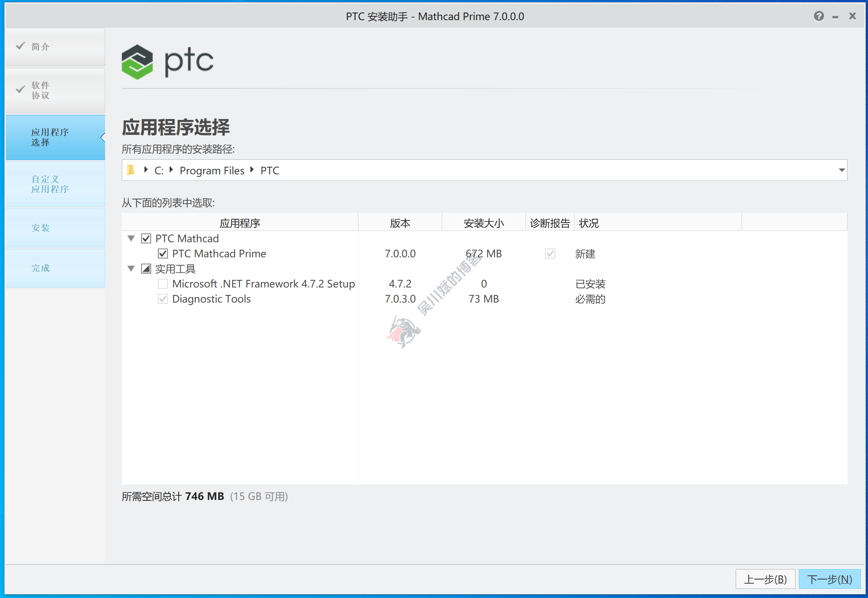This screenshot has height=598, width=868.
Task: Select the PTC Mathcad group label
Action: pyautogui.click(x=187, y=238)
